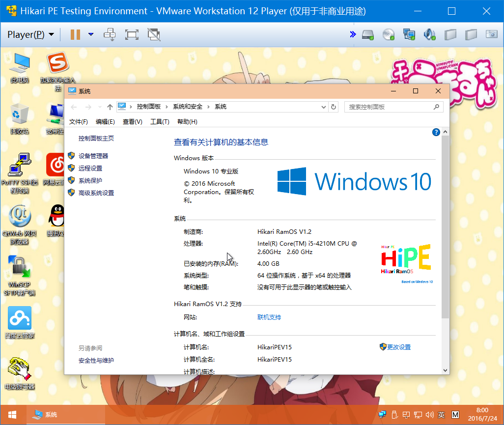The image size is (504, 425).
Task: Select the 电话拨号器 desktop icon
Action: pos(20,373)
